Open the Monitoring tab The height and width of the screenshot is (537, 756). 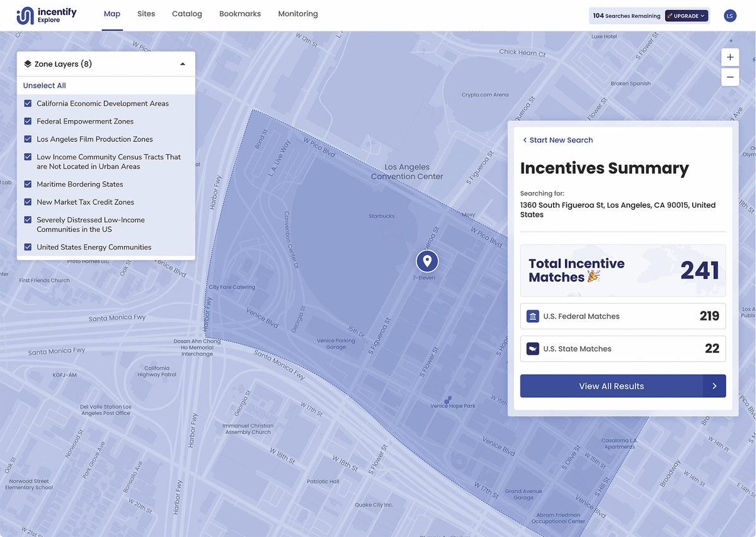click(298, 14)
